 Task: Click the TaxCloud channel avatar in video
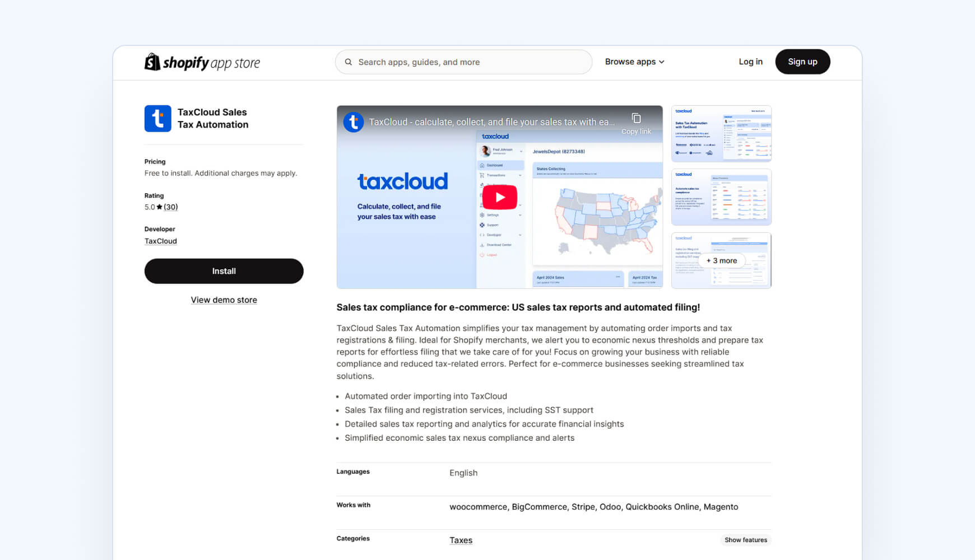(354, 122)
